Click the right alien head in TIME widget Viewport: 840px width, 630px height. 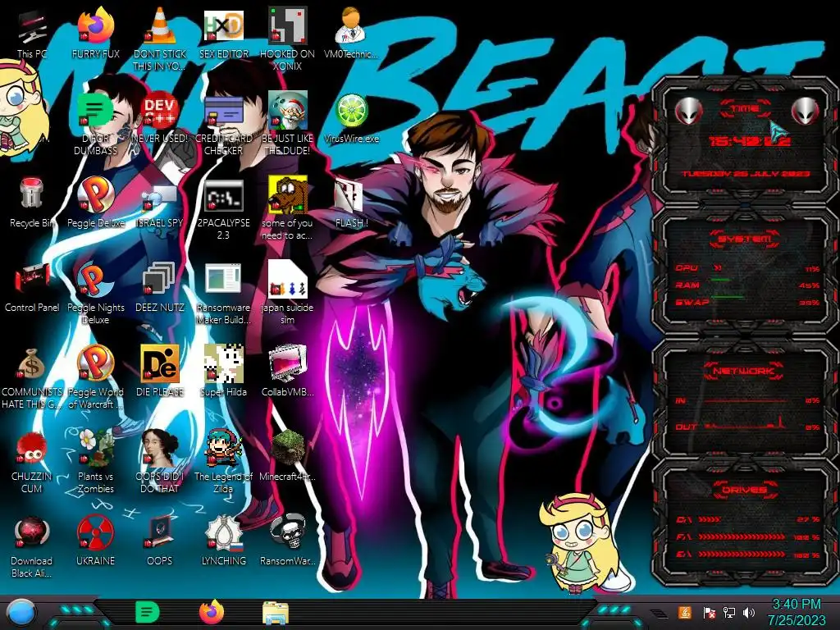(806, 111)
